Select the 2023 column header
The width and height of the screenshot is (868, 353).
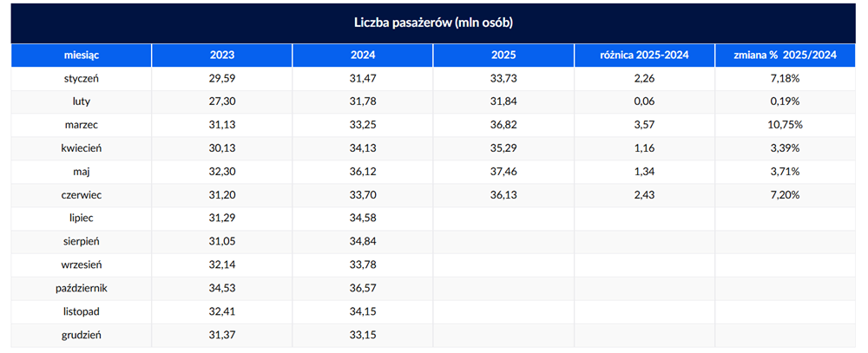click(222, 56)
